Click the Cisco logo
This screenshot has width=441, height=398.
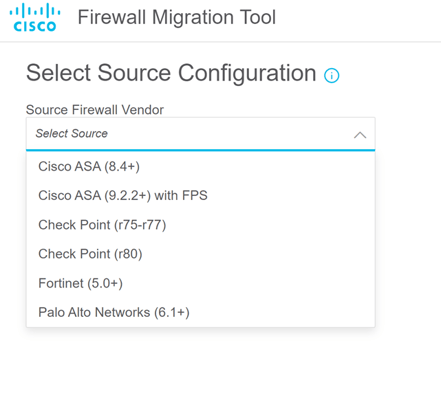tap(35, 18)
